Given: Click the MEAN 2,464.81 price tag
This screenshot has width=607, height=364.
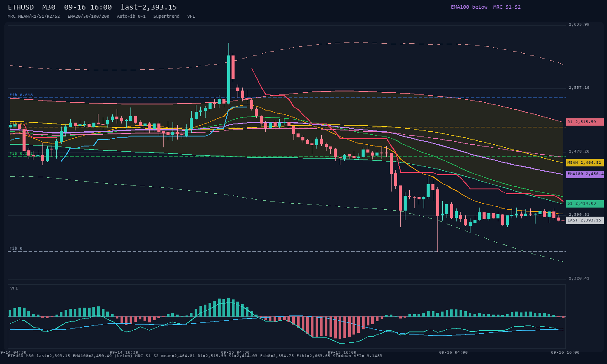Looking at the screenshot, I should (x=585, y=163).
